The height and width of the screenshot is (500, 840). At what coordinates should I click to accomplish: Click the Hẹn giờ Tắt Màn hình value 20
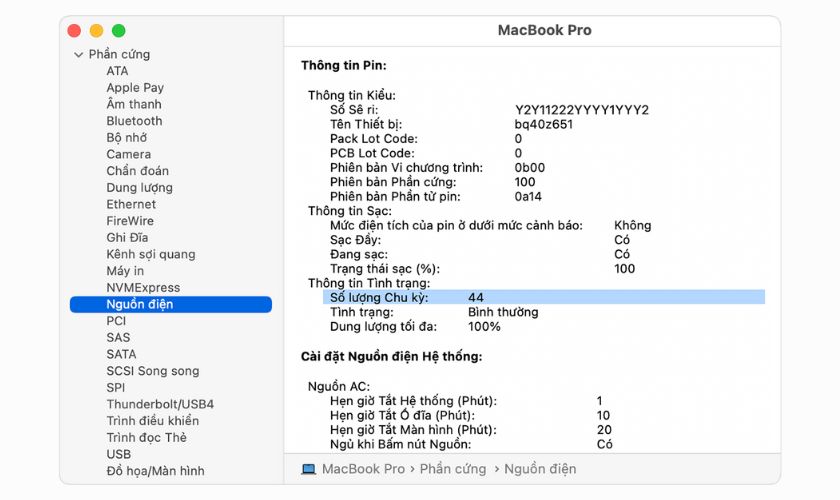pyautogui.click(x=604, y=430)
